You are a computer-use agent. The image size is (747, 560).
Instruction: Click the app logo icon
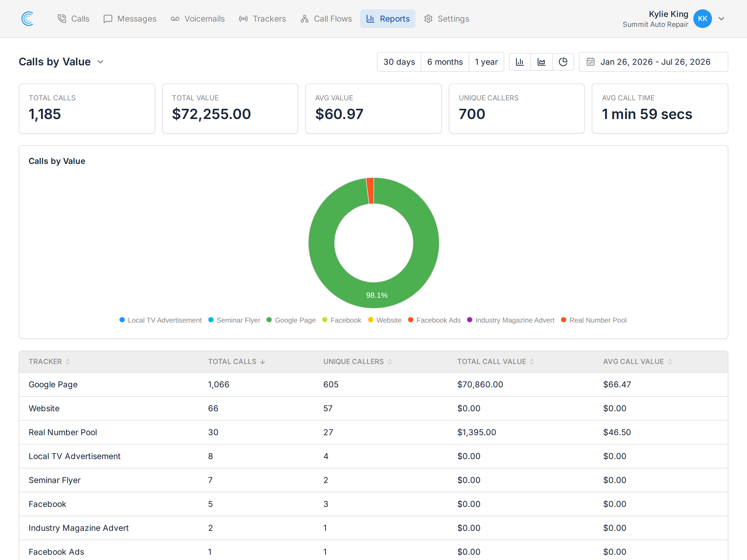pos(27,19)
